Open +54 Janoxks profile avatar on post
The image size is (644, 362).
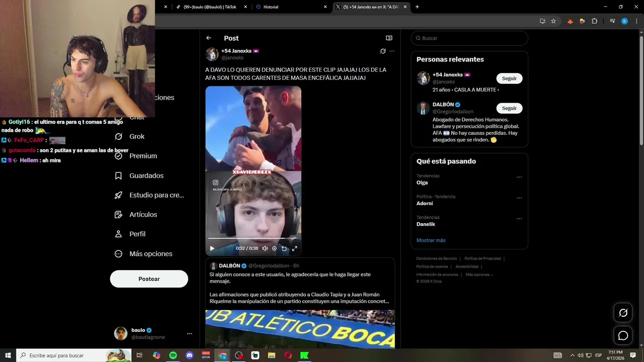[x=212, y=54]
